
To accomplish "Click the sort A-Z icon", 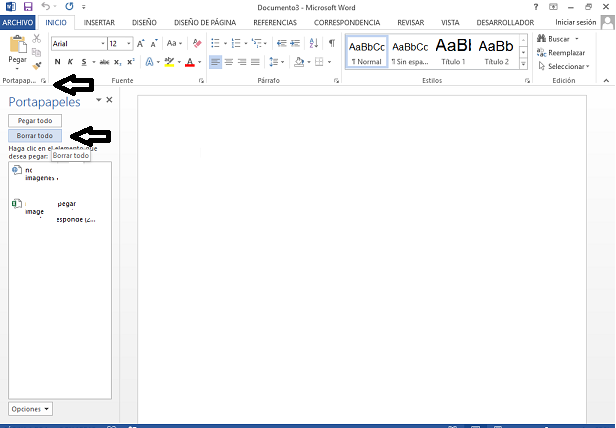I will pyautogui.click(x=314, y=43).
